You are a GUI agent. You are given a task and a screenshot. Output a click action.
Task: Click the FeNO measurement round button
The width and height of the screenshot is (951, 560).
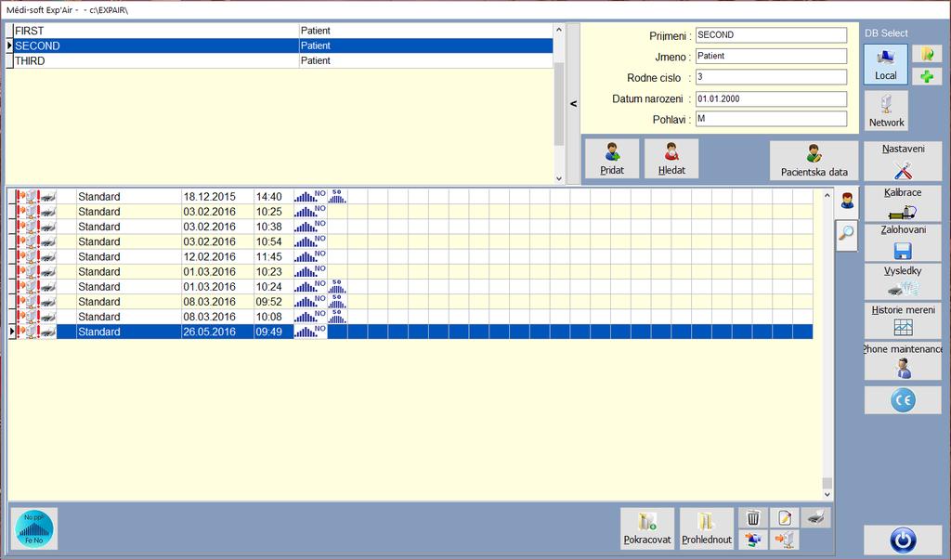coord(34,528)
